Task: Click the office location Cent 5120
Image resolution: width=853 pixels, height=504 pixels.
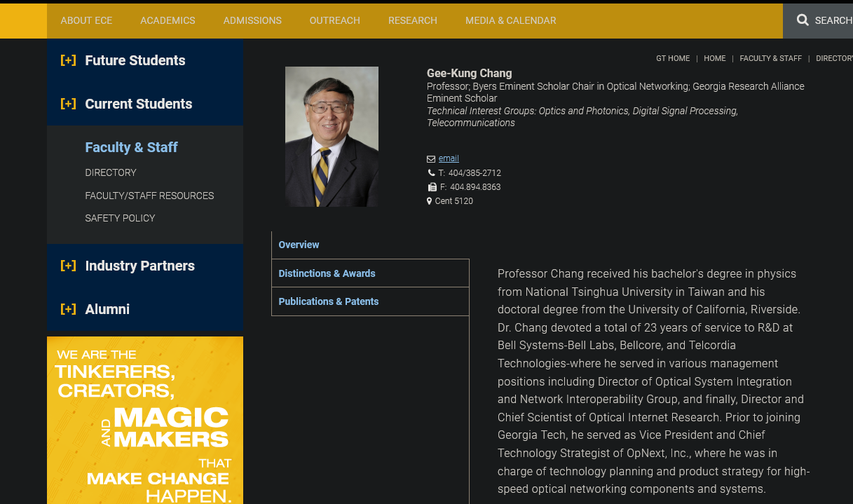Action: point(454,201)
